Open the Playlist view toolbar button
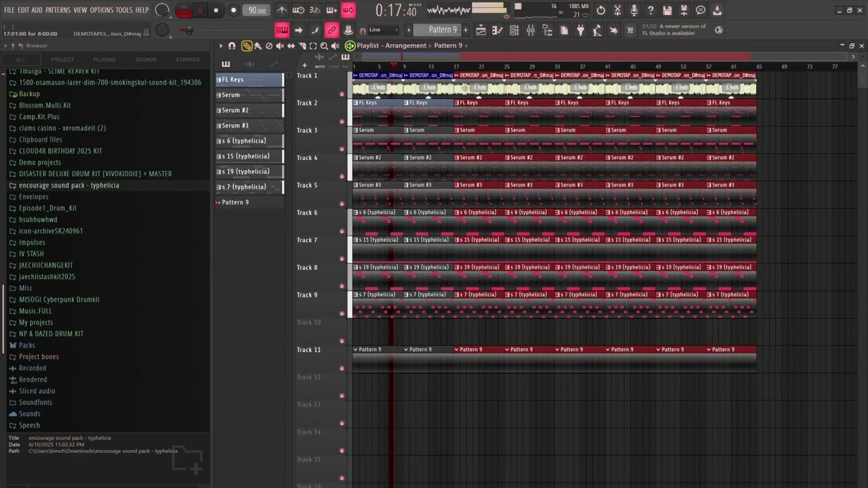This screenshot has width=868, height=488. (481, 30)
